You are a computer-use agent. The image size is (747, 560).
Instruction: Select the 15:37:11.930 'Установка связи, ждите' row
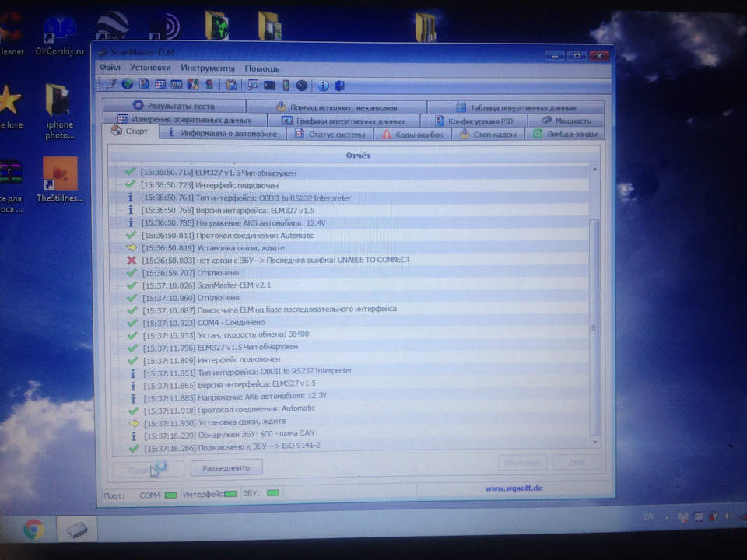(351, 422)
